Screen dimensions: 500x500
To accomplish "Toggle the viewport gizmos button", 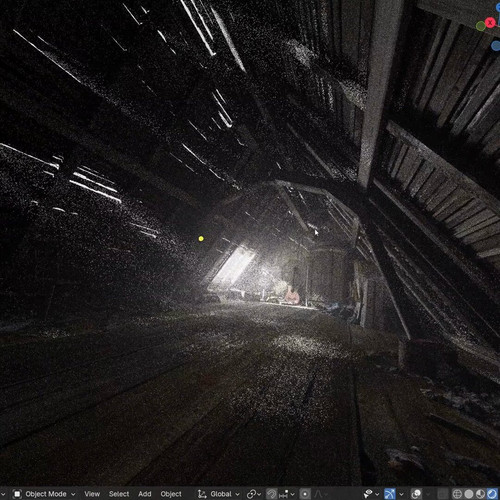I will coord(390,494).
